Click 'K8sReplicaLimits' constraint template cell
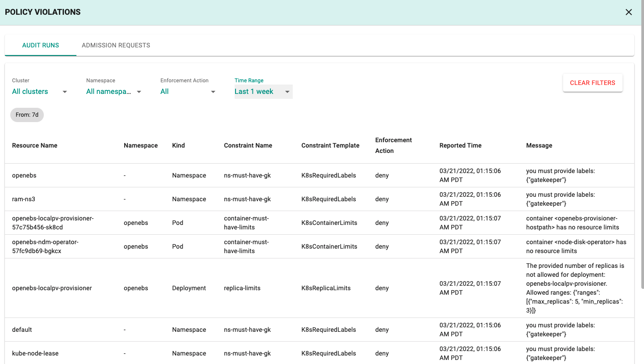This screenshot has width=644, height=364. (x=326, y=288)
